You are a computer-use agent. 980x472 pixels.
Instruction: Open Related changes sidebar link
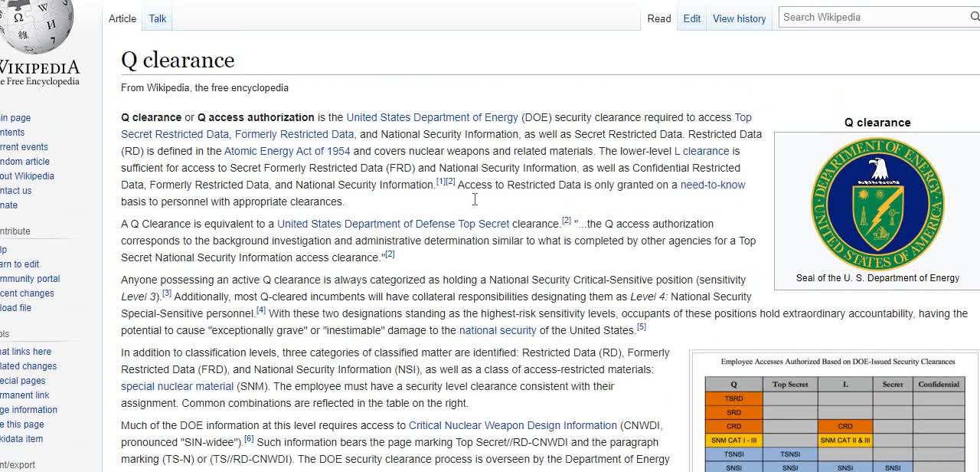point(28,366)
